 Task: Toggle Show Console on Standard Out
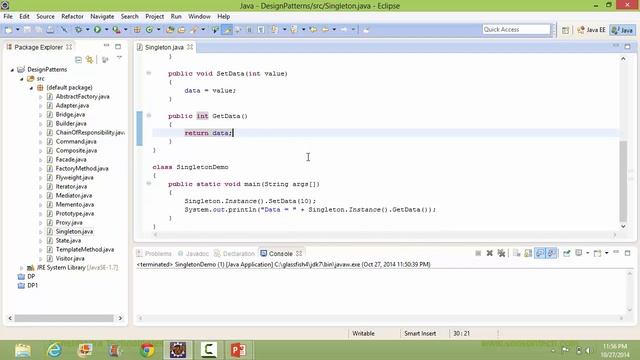point(540,253)
